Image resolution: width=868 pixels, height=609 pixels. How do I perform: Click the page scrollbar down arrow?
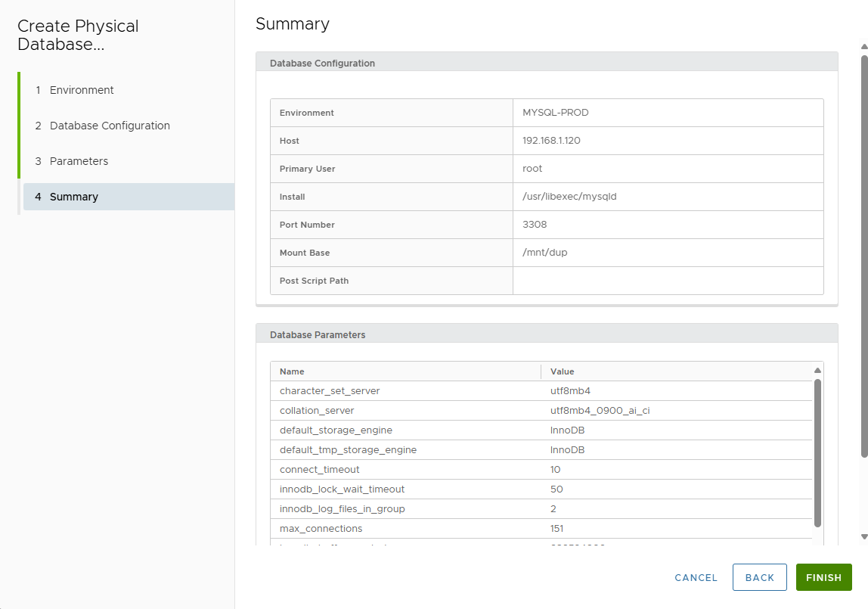click(864, 536)
